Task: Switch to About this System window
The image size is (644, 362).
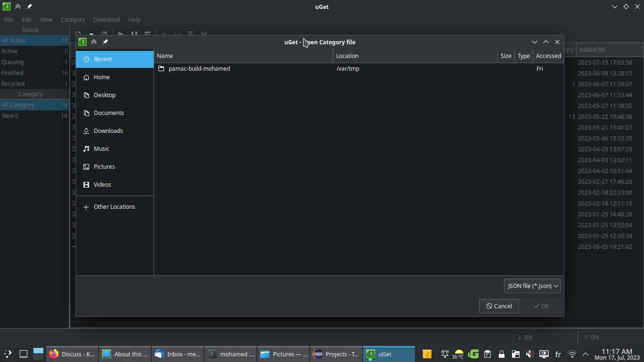Action: click(x=125, y=354)
